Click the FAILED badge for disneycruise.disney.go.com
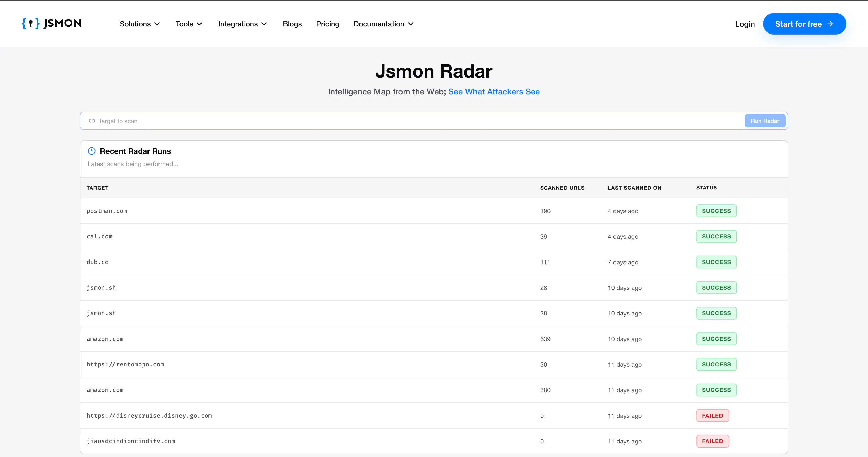 pos(713,416)
